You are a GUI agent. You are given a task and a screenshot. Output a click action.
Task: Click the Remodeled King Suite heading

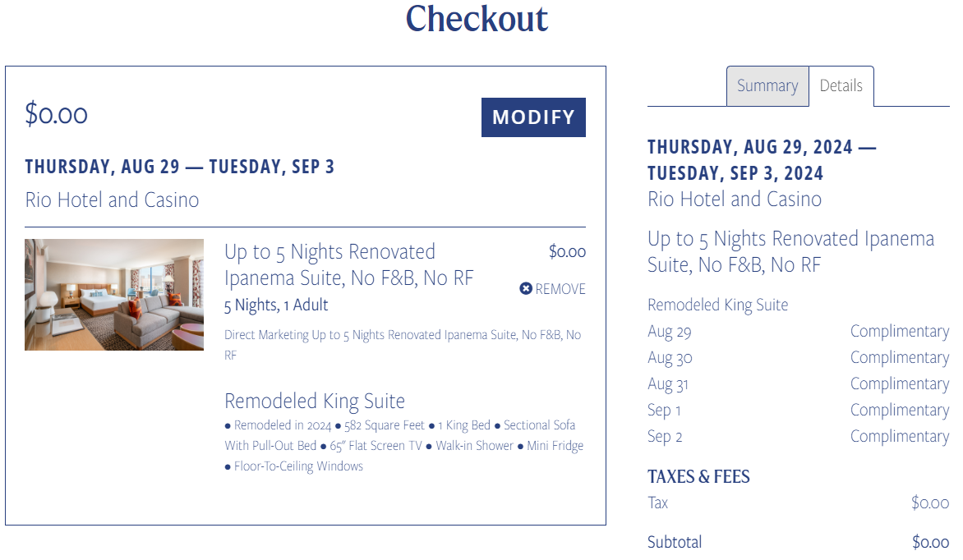tap(315, 401)
